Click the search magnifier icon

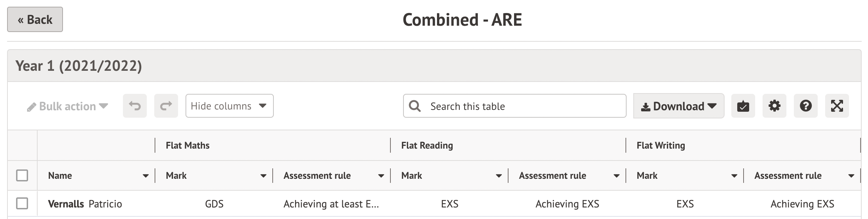[415, 106]
